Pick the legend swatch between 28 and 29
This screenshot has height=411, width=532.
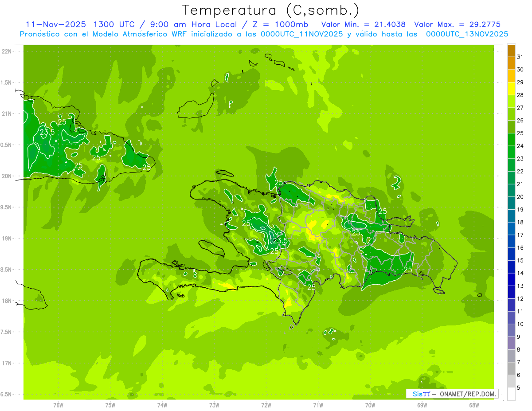511,89
